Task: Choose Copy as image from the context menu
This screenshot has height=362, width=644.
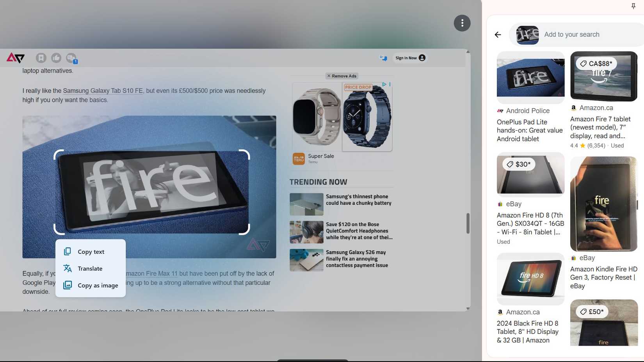Action: click(97, 285)
